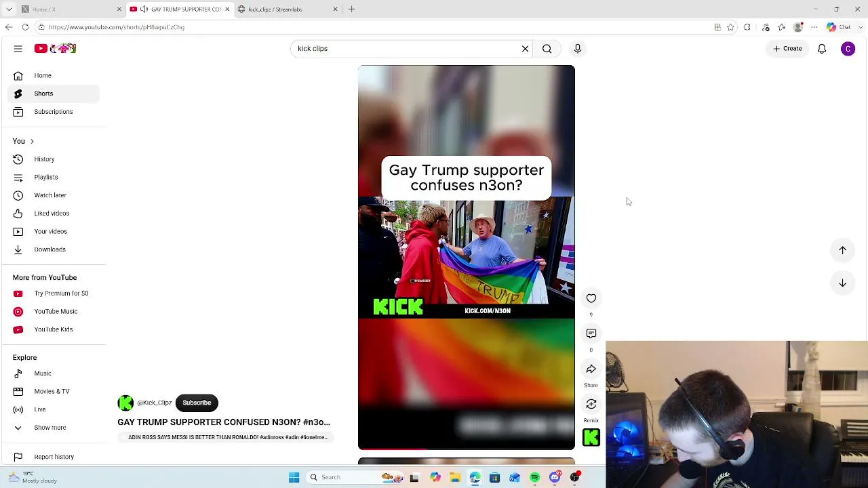Viewport: 868px width, 488px height.
Task: Select Shorts in the sidebar
Action: pyautogui.click(x=54, y=94)
